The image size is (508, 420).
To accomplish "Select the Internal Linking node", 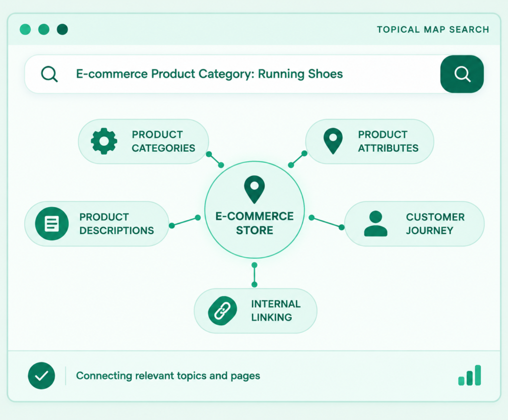I will point(255,311).
